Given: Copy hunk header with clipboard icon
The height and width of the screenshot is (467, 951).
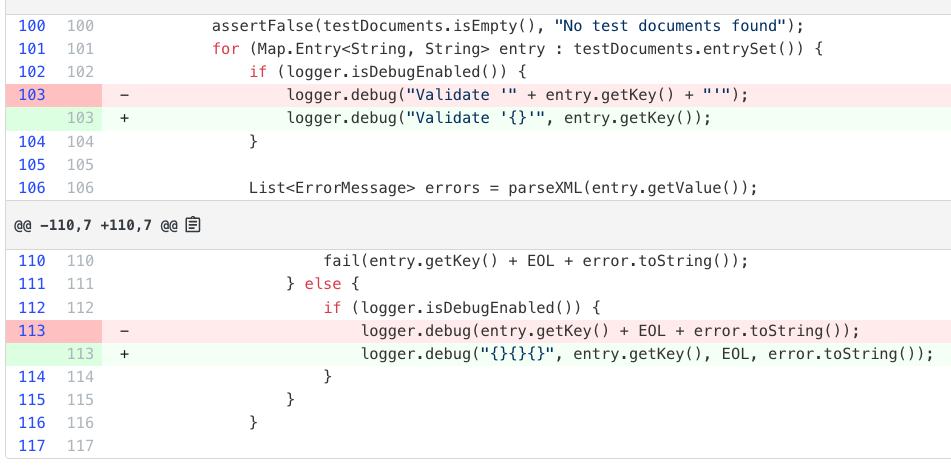Looking at the screenshot, I should [x=193, y=225].
